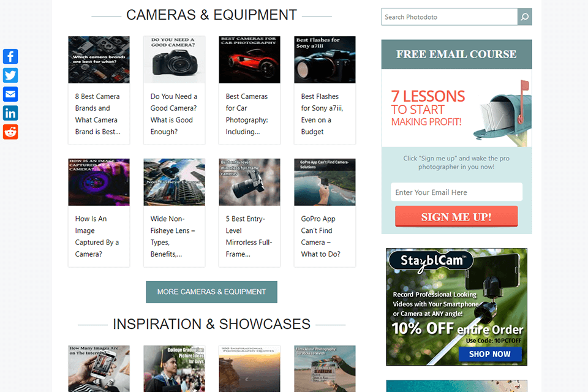The height and width of the screenshot is (392, 588).
Task: Click the search magnifier icon
Action: click(x=524, y=17)
